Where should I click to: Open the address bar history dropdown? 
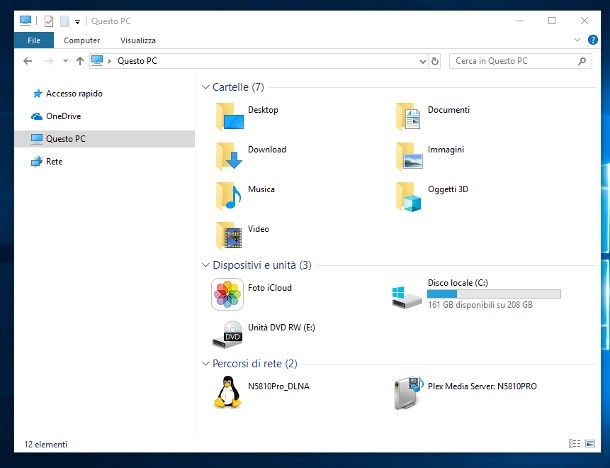coord(423,61)
